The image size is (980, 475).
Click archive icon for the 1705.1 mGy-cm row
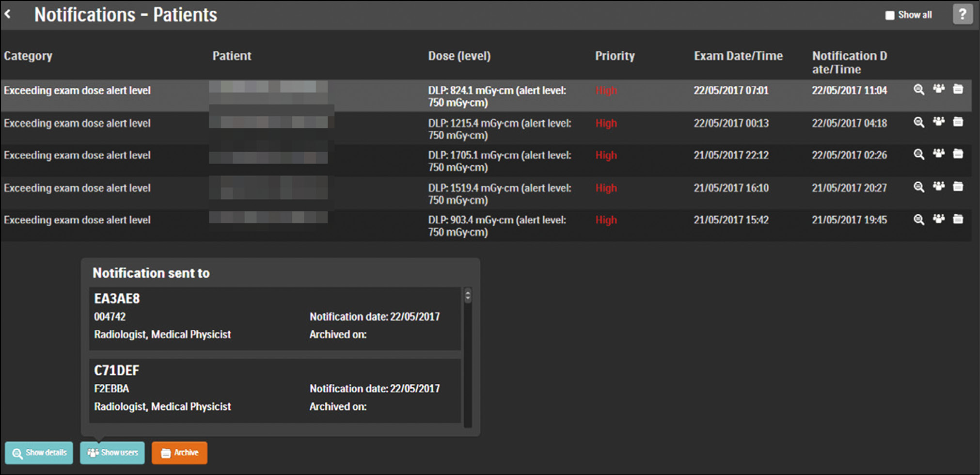coord(958,154)
